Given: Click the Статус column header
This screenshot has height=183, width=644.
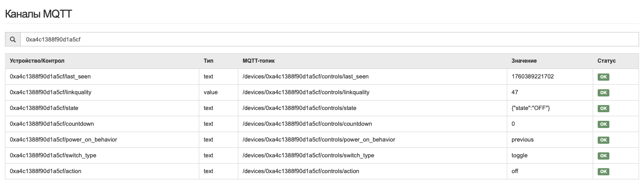Looking at the screenshot, I should pyautogui.click(x=606, y=61).
